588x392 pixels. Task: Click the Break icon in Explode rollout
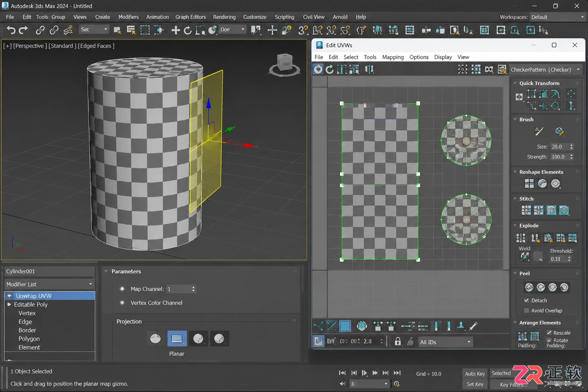[x=521, y=238]
